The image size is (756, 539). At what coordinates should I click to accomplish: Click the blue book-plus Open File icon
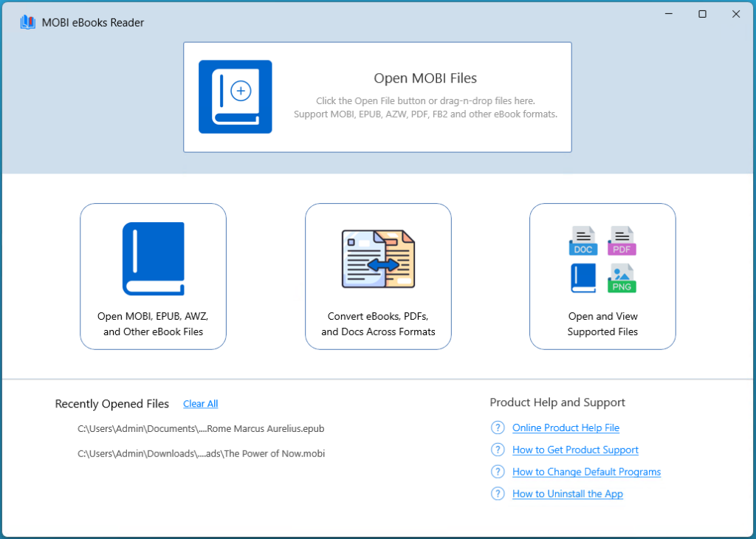click(236, 97)
